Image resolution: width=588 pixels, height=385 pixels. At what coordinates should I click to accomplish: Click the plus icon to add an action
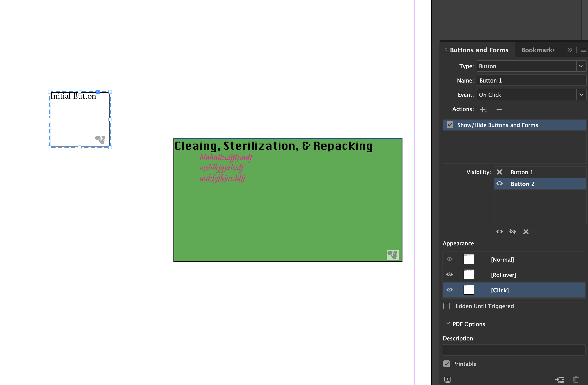click(483, 109)
